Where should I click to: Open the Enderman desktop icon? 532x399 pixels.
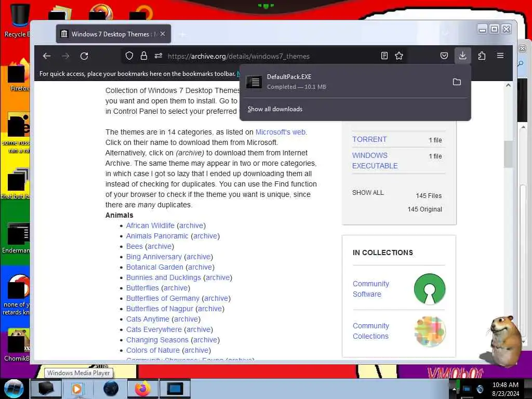point(16,237)
